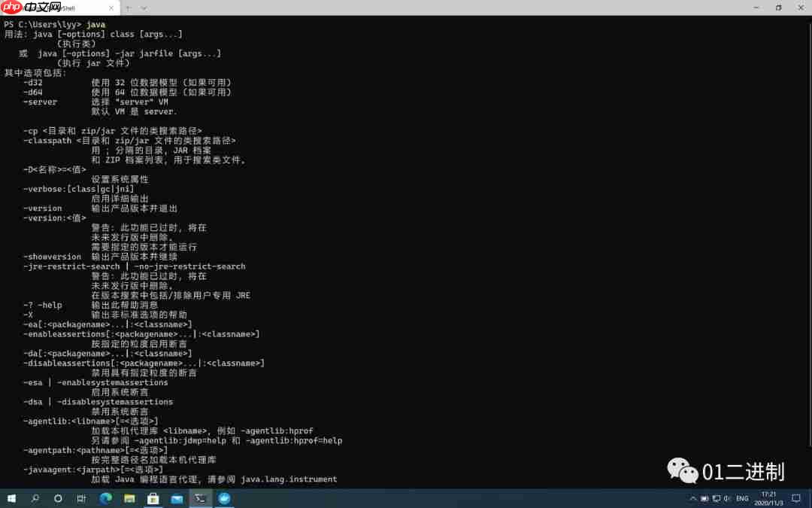
Task: Open Mail app from taskbar
Action: point(177,499)
